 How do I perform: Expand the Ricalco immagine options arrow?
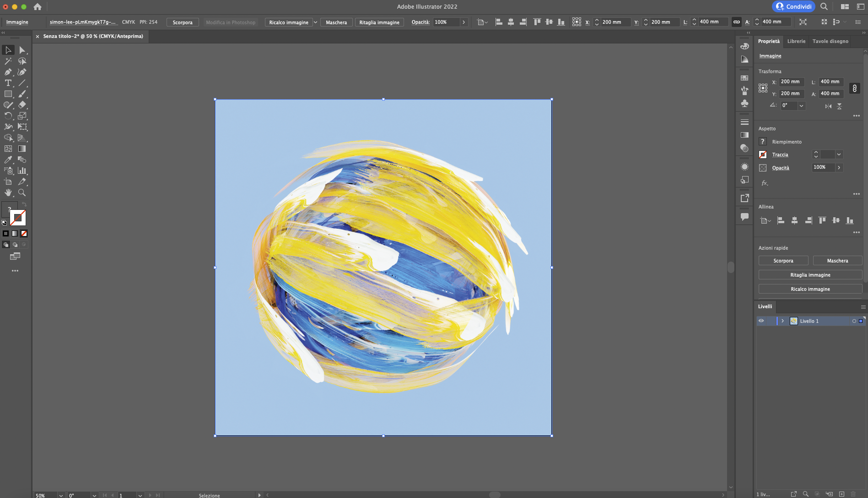(x=315, y=22)
